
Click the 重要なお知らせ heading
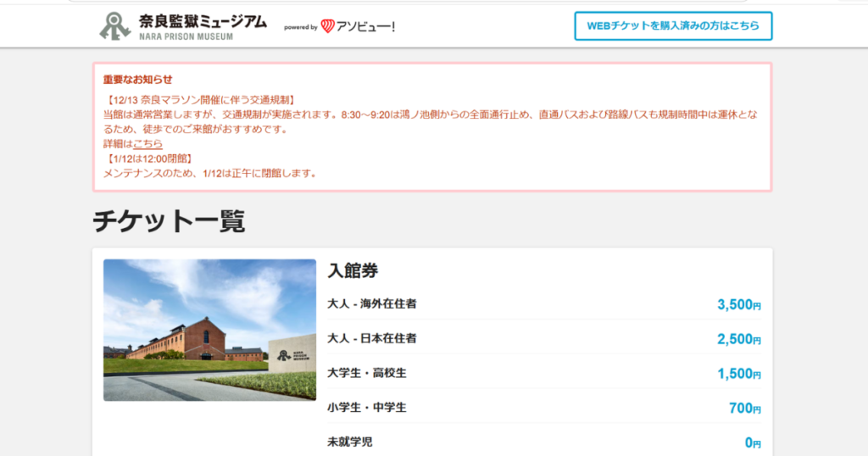[x=138, y=80]
